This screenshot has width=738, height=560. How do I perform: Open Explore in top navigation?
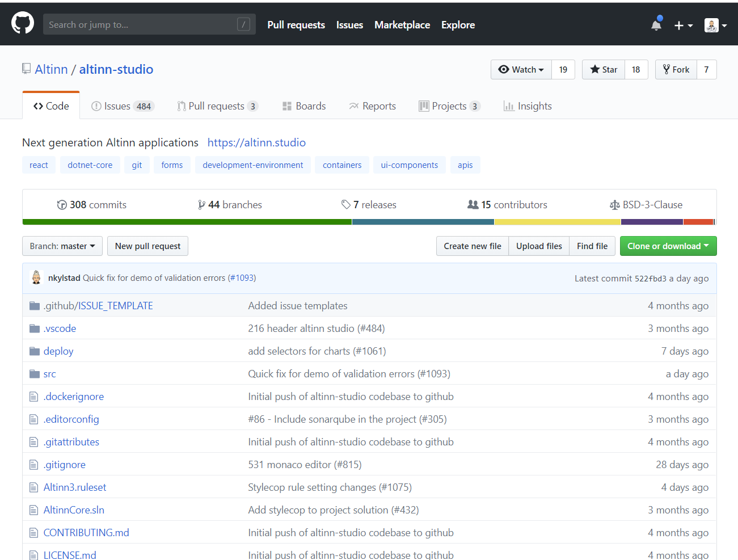click(458, 25)
